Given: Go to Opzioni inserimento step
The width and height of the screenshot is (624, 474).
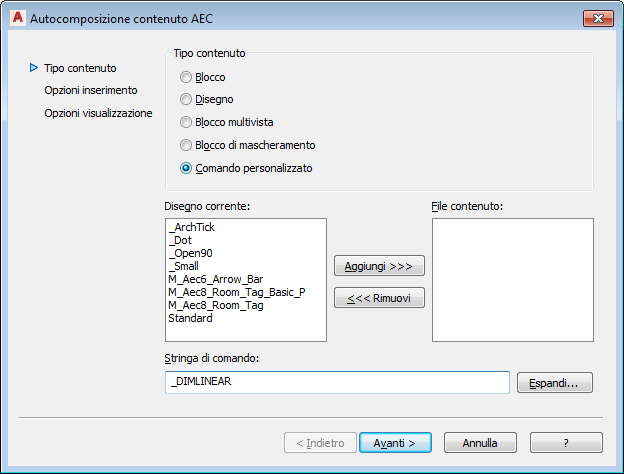Looking at the screenshot, I should click(91, 90).
